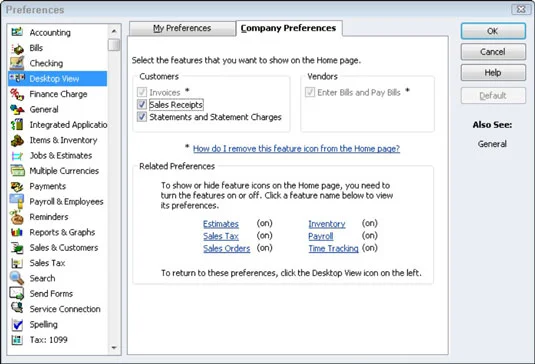The width and height of the screenshot is (535, 364).
Task: Confirm with the OK button
Action: pos(493,31)
